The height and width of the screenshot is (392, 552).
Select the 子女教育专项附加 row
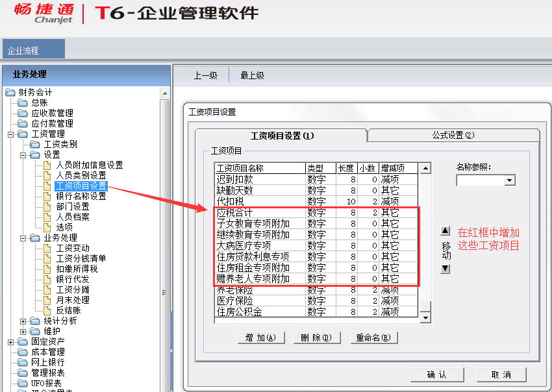pyautogui.click(x=316, y=223)
